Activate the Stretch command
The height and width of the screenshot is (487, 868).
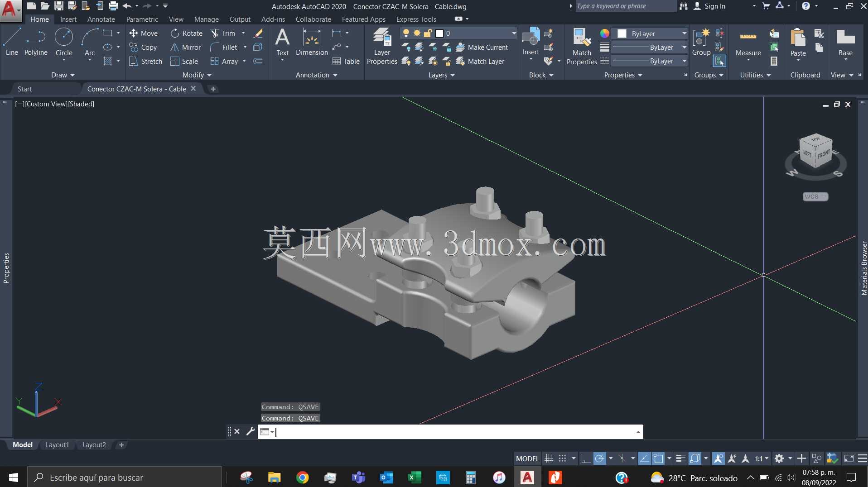(x=145, y=61)
